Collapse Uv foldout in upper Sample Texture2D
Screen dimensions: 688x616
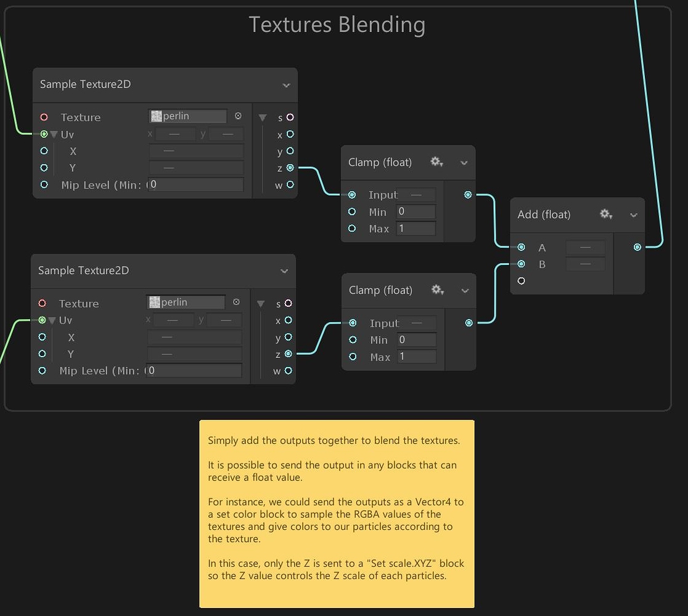54,134
